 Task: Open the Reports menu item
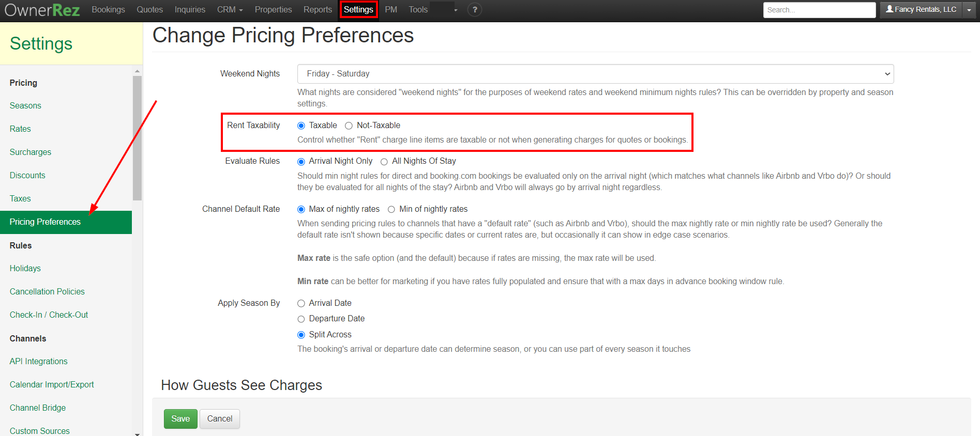[x=318, y=10]
